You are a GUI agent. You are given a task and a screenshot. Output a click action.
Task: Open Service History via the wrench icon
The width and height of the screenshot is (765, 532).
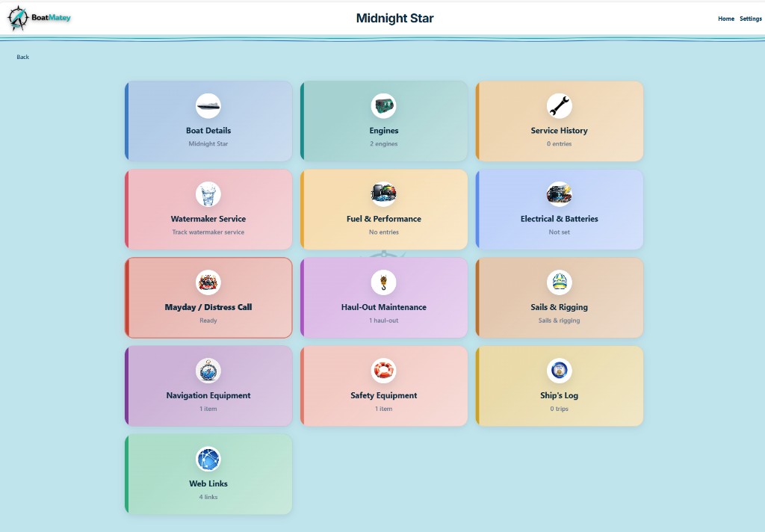[559, 106]
